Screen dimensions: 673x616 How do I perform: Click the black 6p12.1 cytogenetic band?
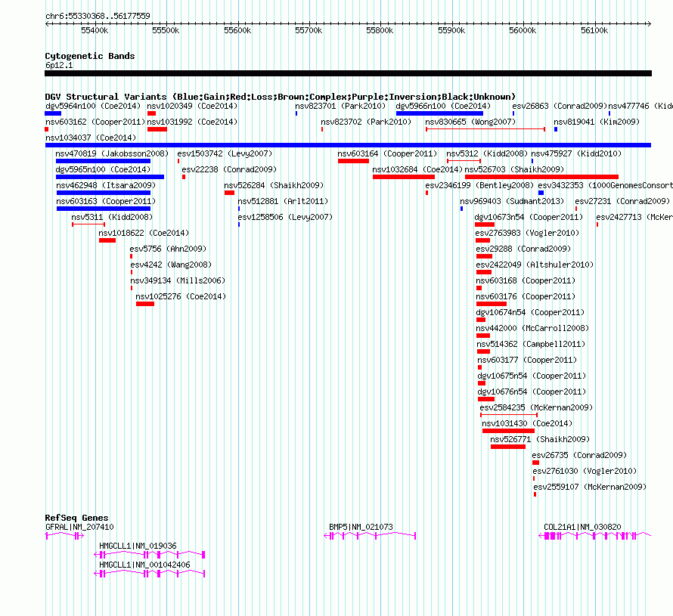pyautogui.click(x=348, y=73)
